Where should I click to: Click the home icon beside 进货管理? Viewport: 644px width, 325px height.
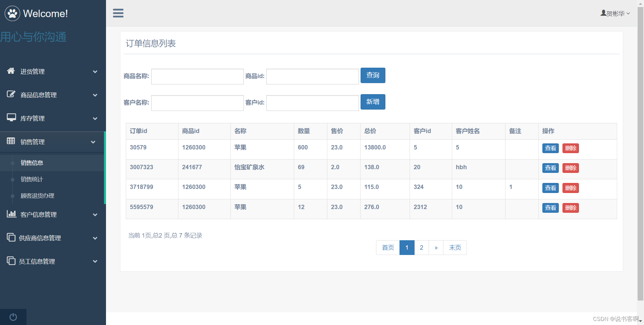11,71
